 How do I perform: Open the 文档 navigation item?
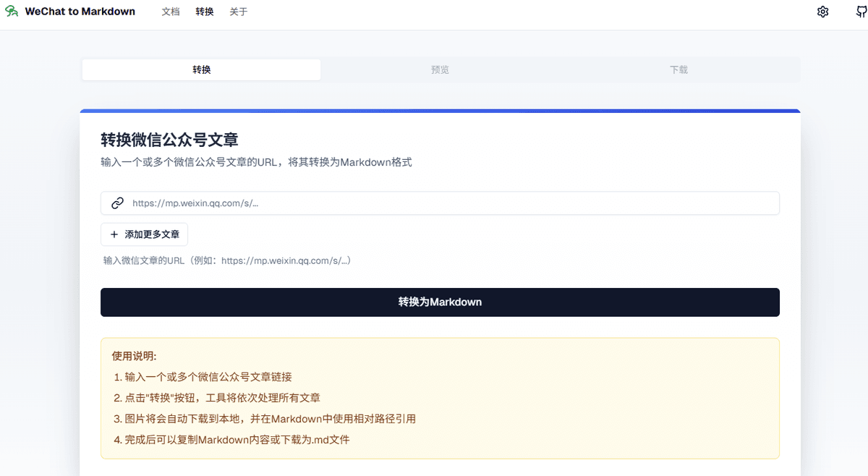point(171,12)
